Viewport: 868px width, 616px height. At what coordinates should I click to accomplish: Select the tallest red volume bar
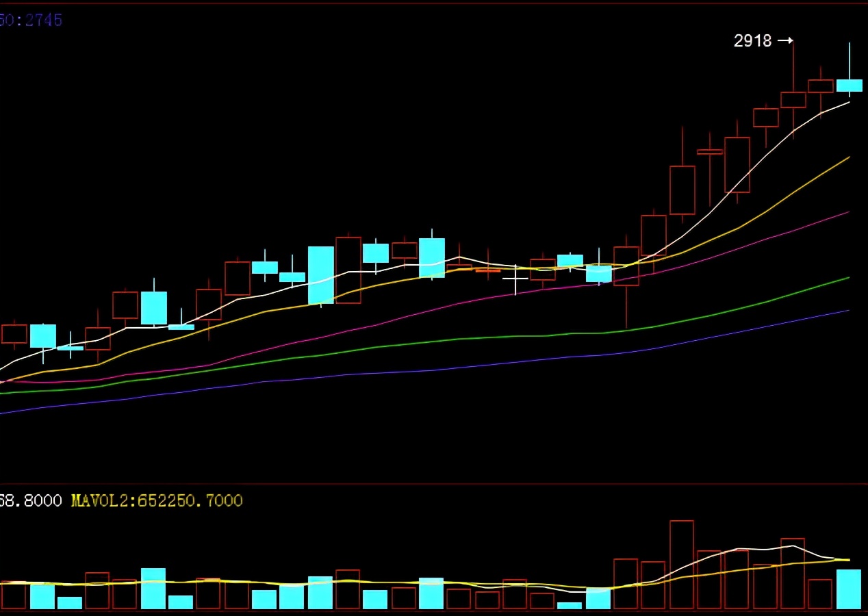pyautogui.click(x=682, y=565)
